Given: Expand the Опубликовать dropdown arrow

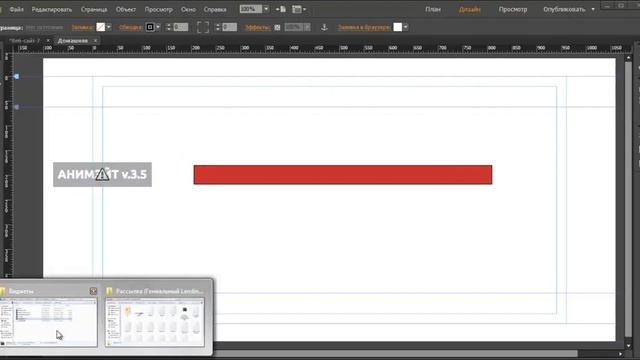Looking at the screenshot, I should (593, 9).
